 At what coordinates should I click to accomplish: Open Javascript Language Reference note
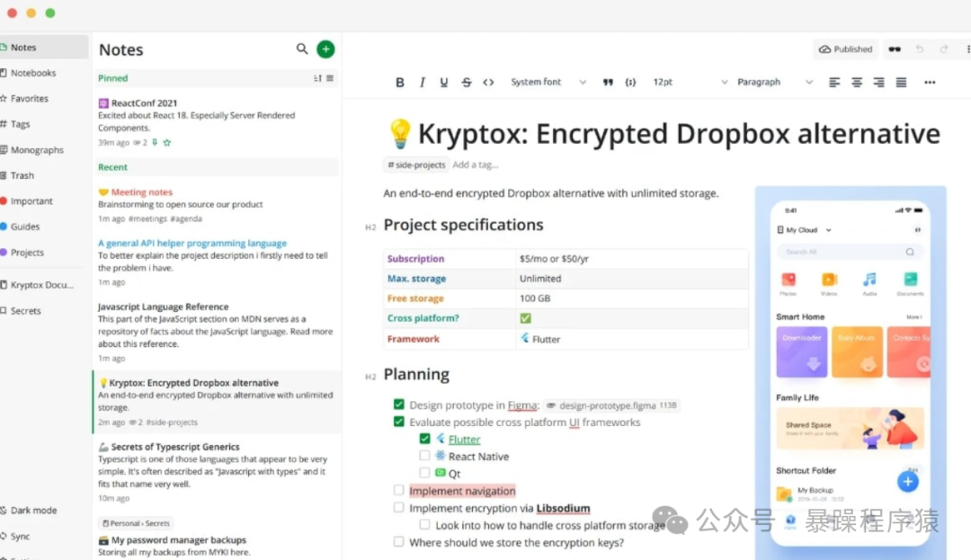click(216, 333)
